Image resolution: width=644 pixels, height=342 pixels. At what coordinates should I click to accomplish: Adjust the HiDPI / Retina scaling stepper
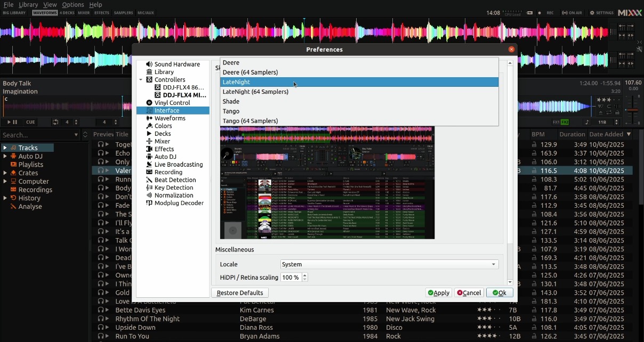click(x=304, y=277)
